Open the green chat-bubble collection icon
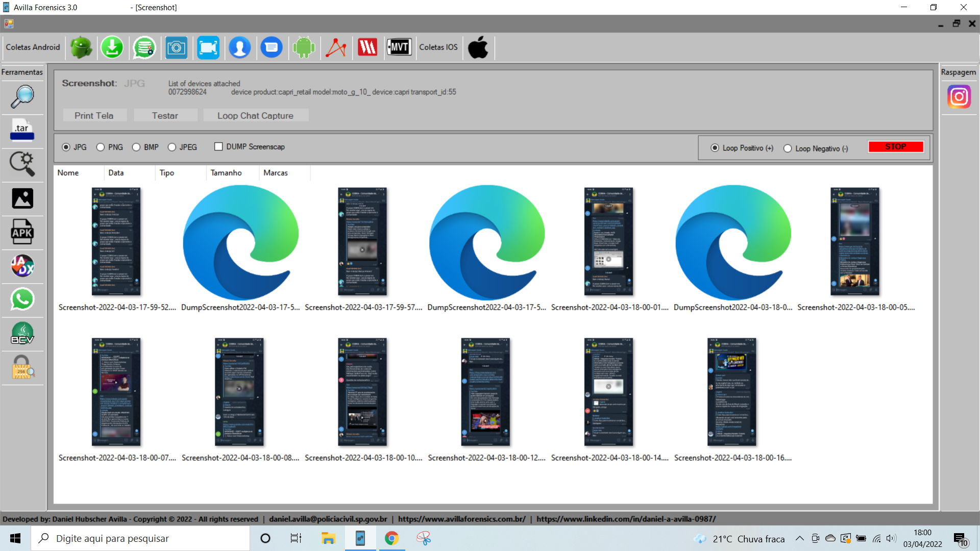Image resolution: width=980 pixels, height=551 pixels. (144, 47)
